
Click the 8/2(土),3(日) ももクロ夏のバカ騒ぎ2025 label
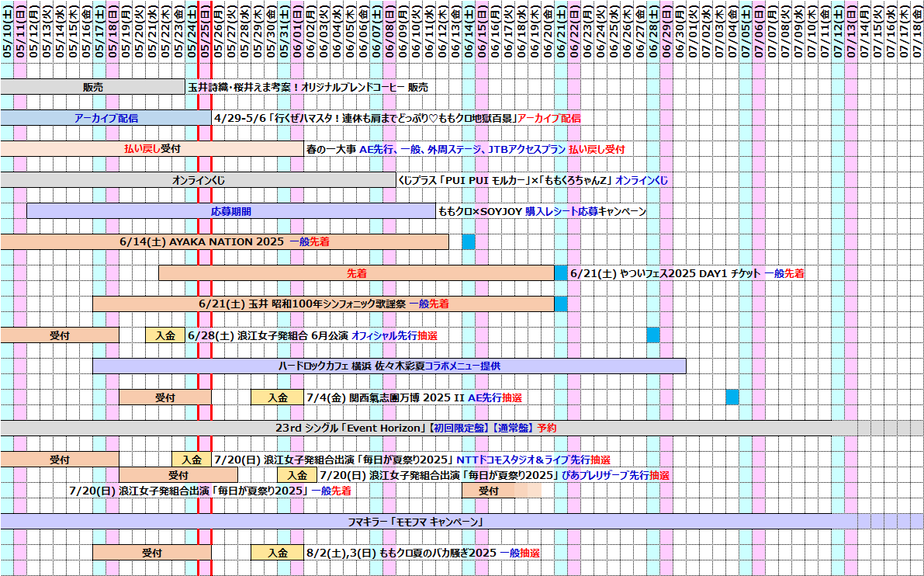tap(423, 553)
